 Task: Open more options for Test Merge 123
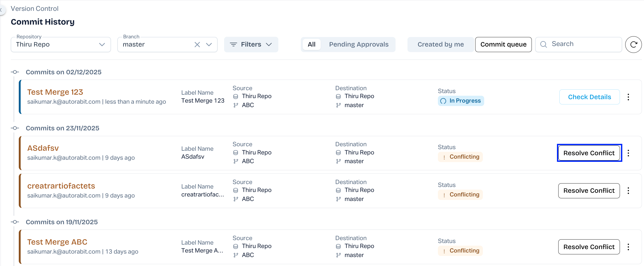[628, 97]
